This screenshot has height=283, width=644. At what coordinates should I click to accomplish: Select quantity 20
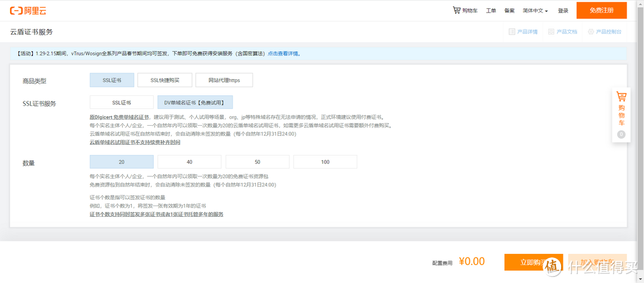tap(122, 161)
